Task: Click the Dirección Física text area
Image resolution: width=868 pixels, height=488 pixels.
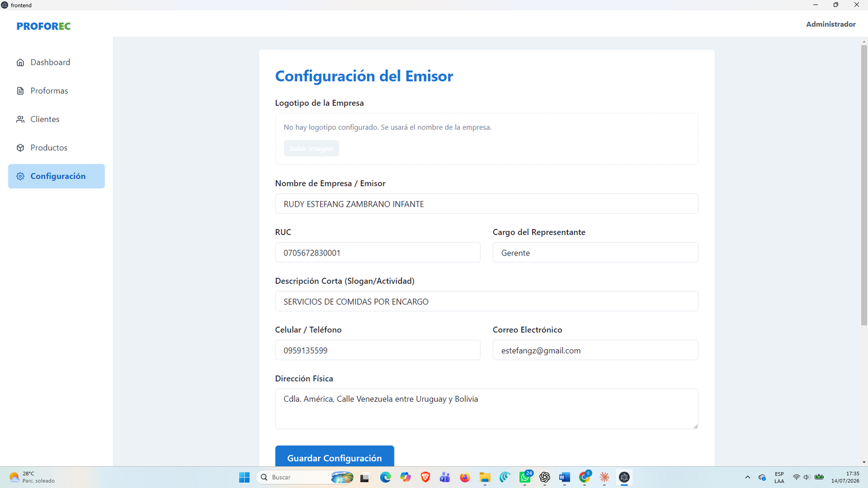Action: [487, 409]
